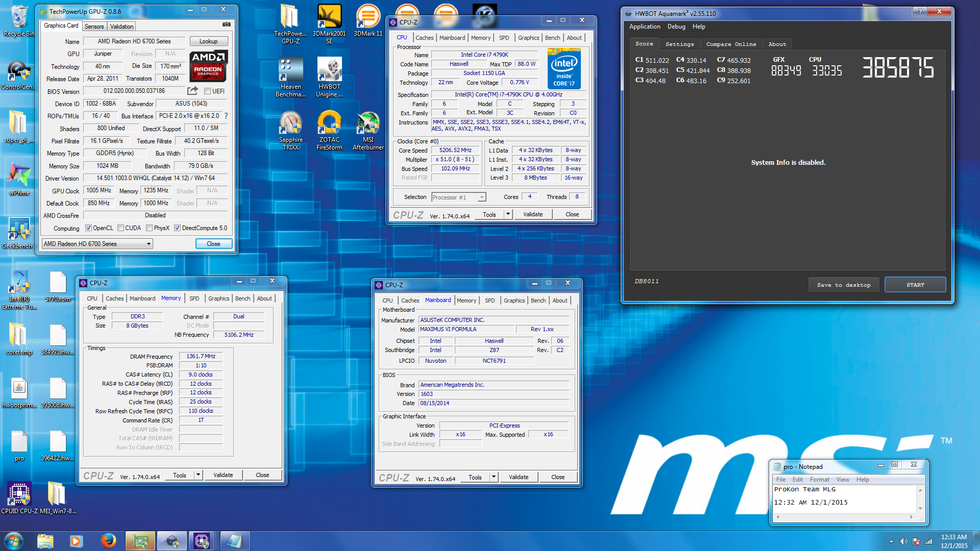This screenshot has width=980, height=551.
Task: Open the Debug menu in Aquamark
Action: coord(676,27)
